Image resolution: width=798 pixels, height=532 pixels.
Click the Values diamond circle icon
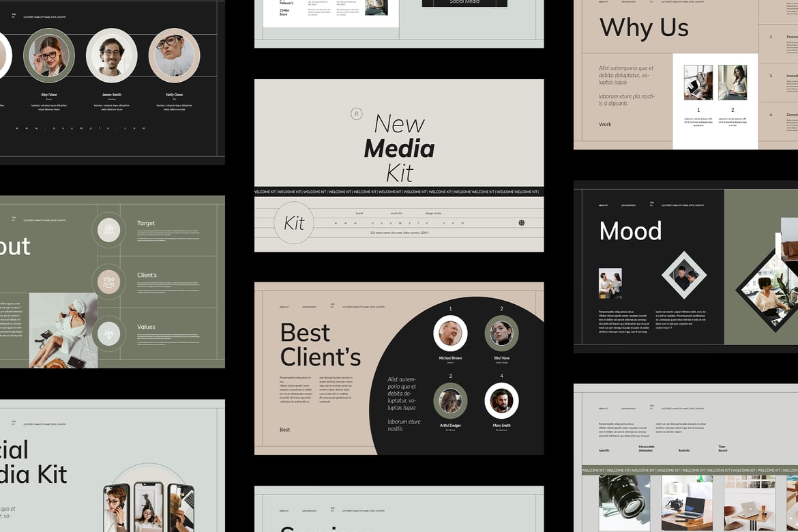click(x=108, y=334)
